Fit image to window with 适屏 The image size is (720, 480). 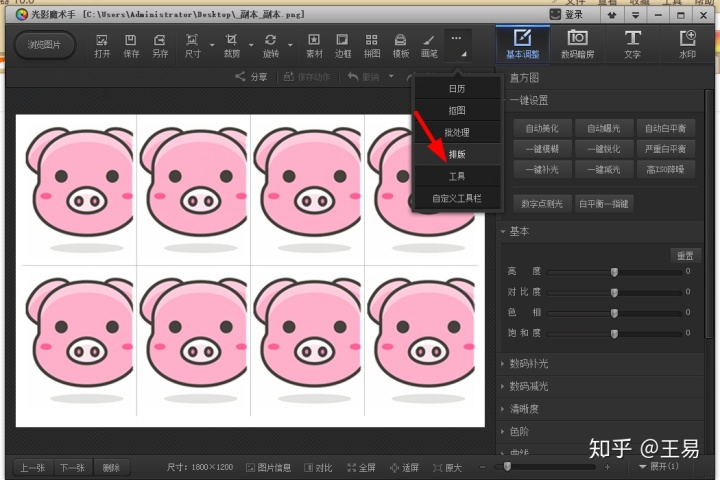404,468
